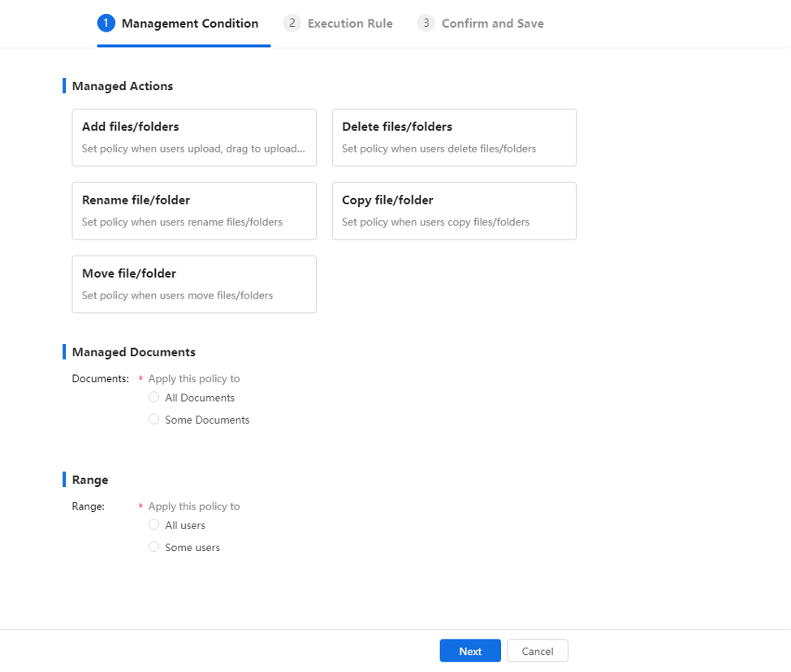
Task: Choose the Some users radio option
Action: 153,547
